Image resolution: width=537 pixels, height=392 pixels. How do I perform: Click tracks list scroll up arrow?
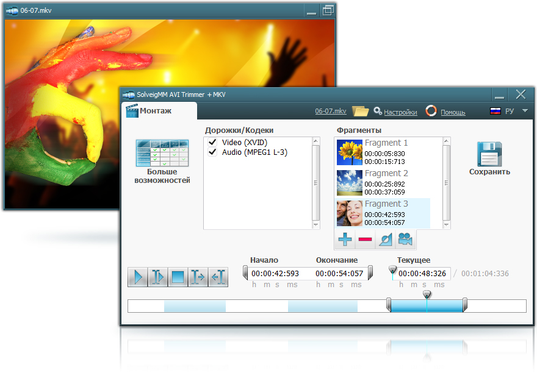tap(315, 141)
